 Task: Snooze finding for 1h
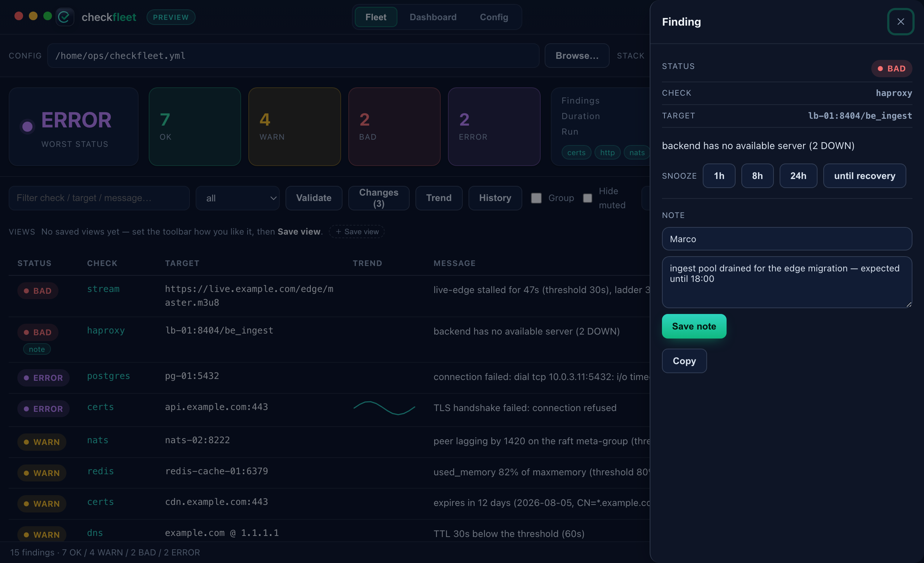coord(719,176)
